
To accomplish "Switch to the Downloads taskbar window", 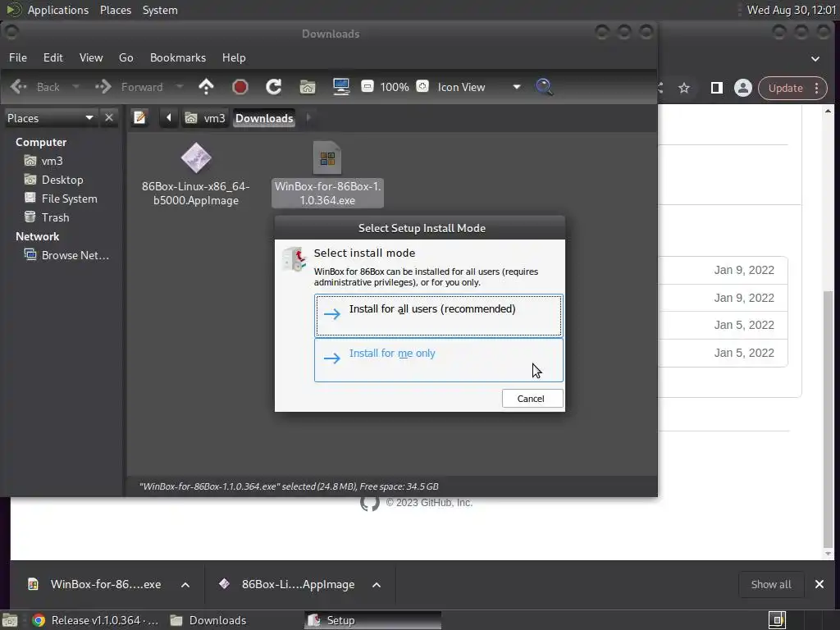I will click(x=209, y=620).
